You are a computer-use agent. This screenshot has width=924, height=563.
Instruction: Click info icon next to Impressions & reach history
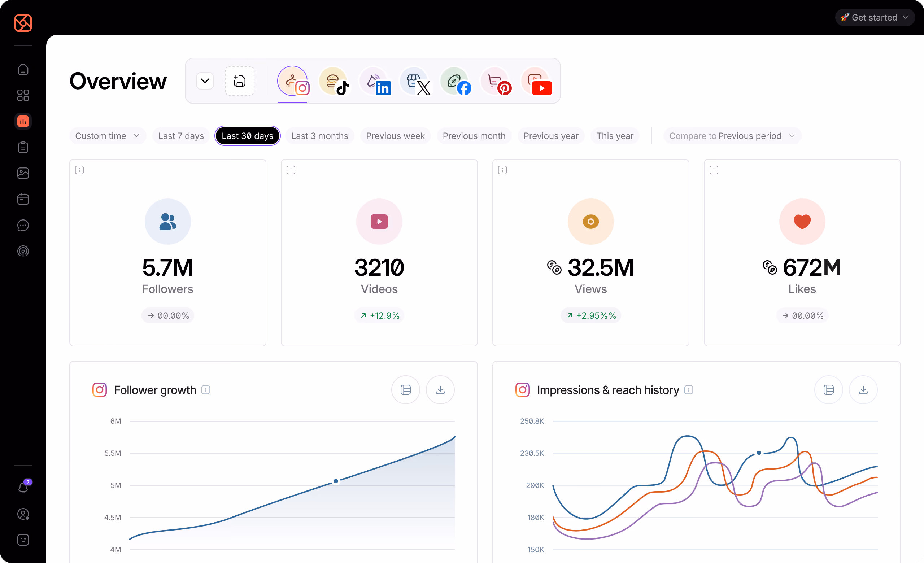click(x=689, y=390)
